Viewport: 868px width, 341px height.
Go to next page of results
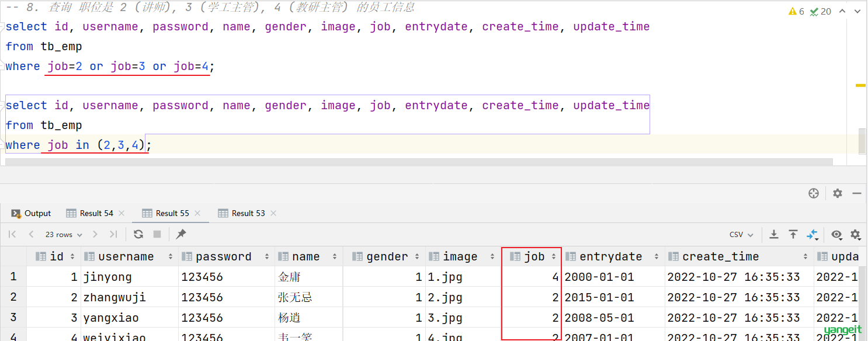point(95,234)
